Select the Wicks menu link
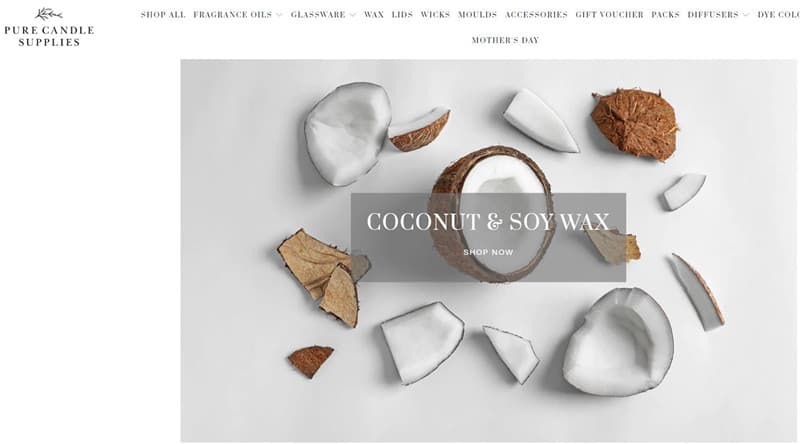Screen dimensions: 800x444 (x=435, y=15)
